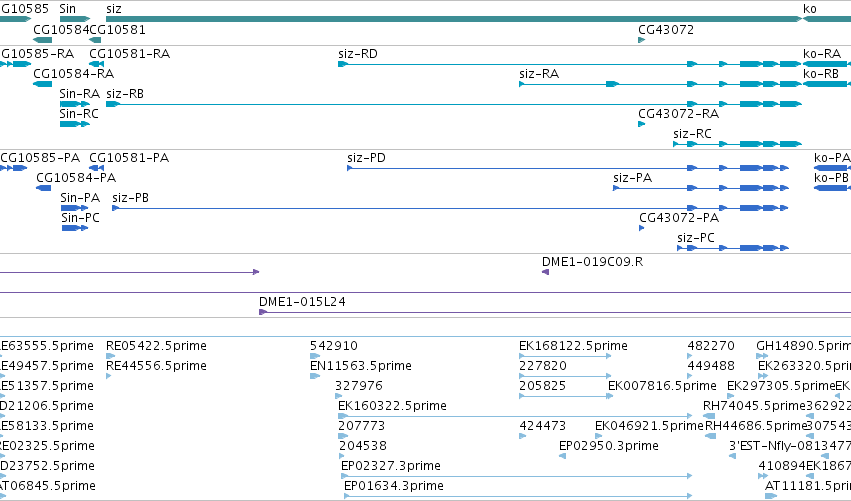Click the siz-PA protein label
Viewport: 851px width, 501px height.
click(x=632, y=178)
